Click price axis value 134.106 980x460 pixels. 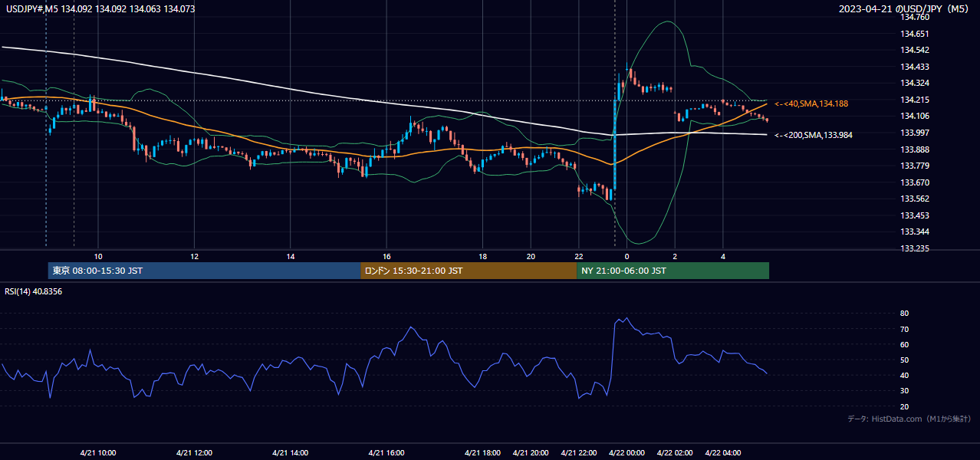(915, 116)
